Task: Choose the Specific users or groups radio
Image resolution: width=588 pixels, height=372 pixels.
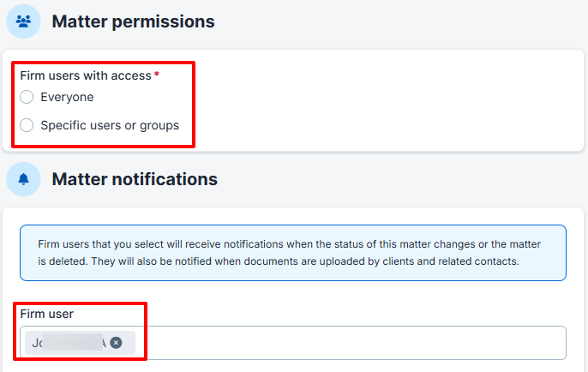Action: tap(27, 125)
